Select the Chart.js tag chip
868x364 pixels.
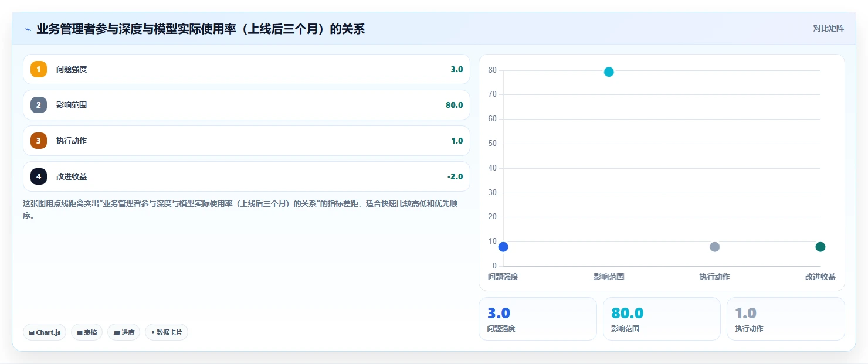[x=45, y=332]
